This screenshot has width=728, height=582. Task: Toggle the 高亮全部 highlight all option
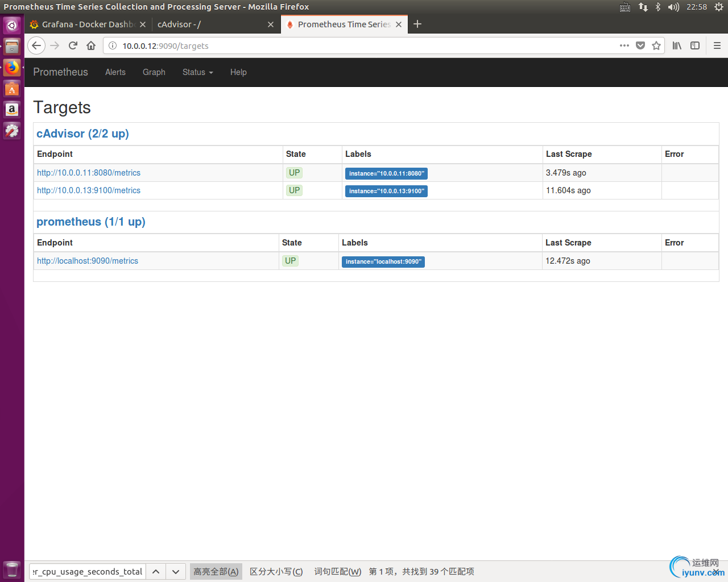[x=216, y=572]
